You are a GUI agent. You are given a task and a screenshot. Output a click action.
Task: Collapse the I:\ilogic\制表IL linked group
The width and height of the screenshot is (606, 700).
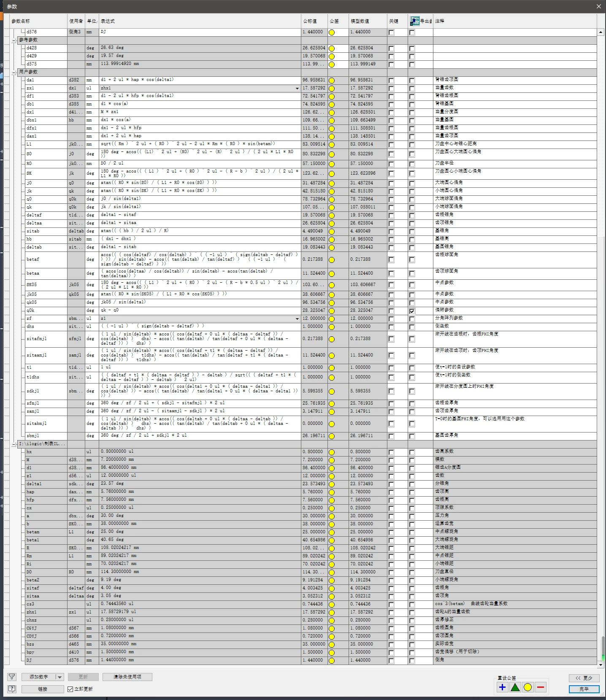click(x=14, y=444)
